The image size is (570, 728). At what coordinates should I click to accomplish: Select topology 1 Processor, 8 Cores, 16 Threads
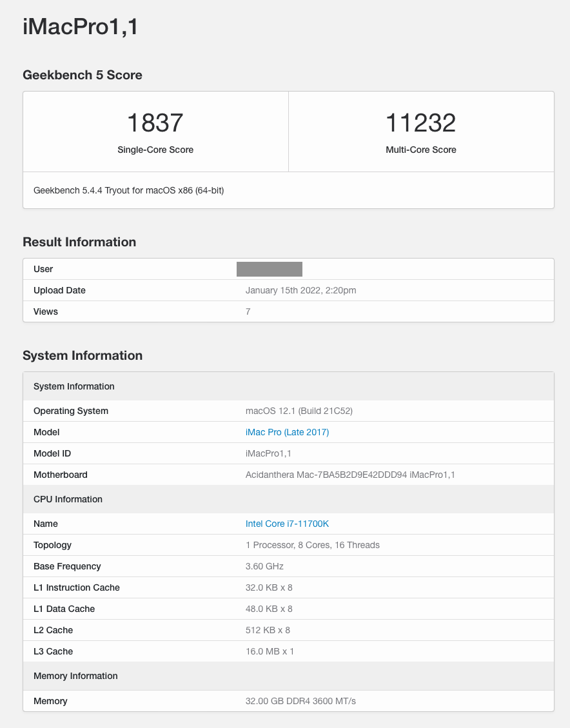312,545
